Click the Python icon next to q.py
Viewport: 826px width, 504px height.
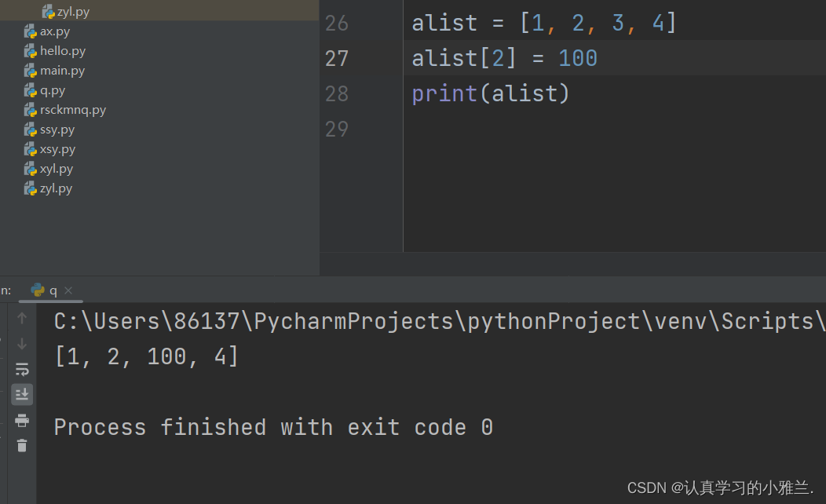coord(31,90)
